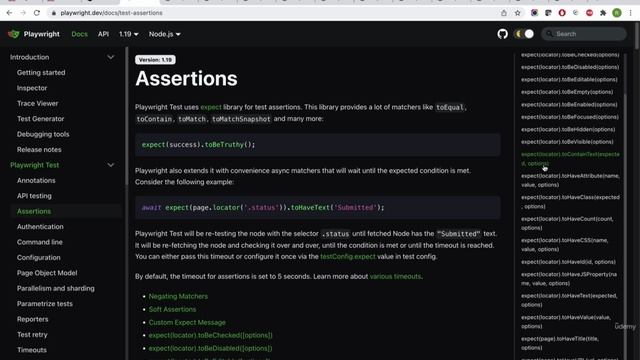
Task: Share page via share icon
Action: (504, 13)
